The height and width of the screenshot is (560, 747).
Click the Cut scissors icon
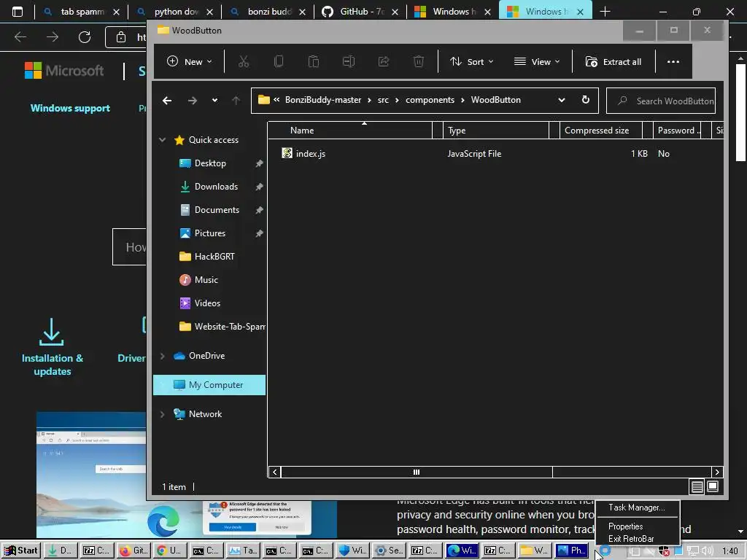click(x=244, y=61)
